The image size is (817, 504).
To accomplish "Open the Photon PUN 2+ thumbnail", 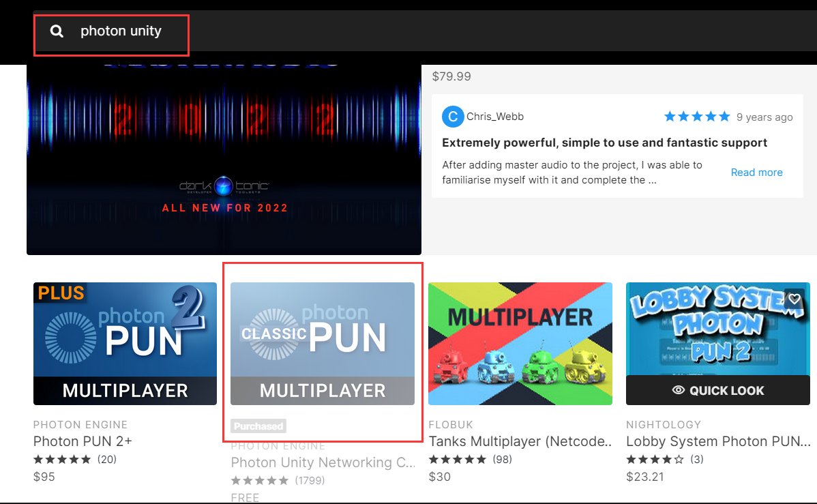I will click(x=125, y=344).
